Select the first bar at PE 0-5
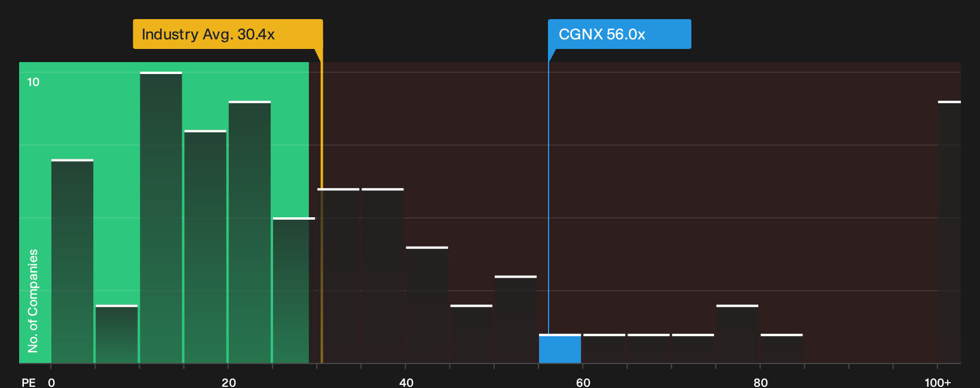The image size is (980, 388). 72,261
